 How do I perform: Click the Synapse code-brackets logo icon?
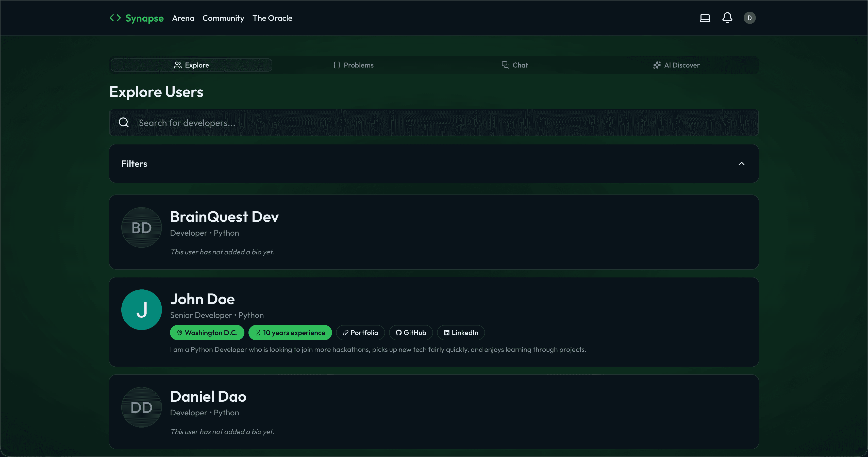click(115, 18)
